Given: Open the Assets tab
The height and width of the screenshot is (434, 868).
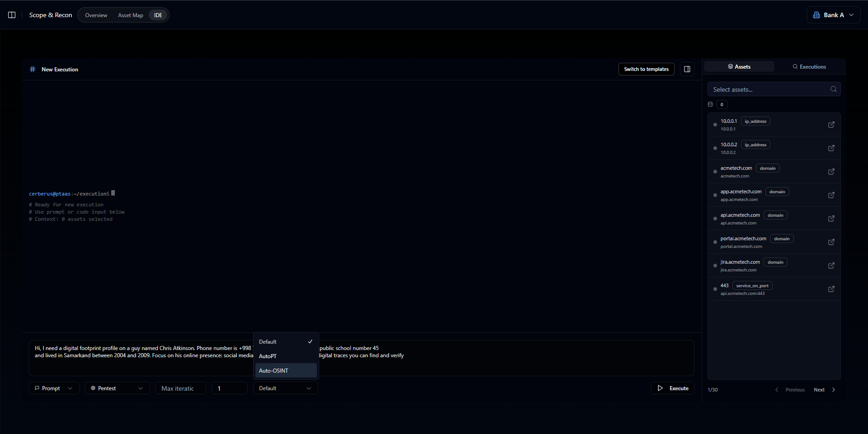Looking at the screenshot, I should [739, 66].
